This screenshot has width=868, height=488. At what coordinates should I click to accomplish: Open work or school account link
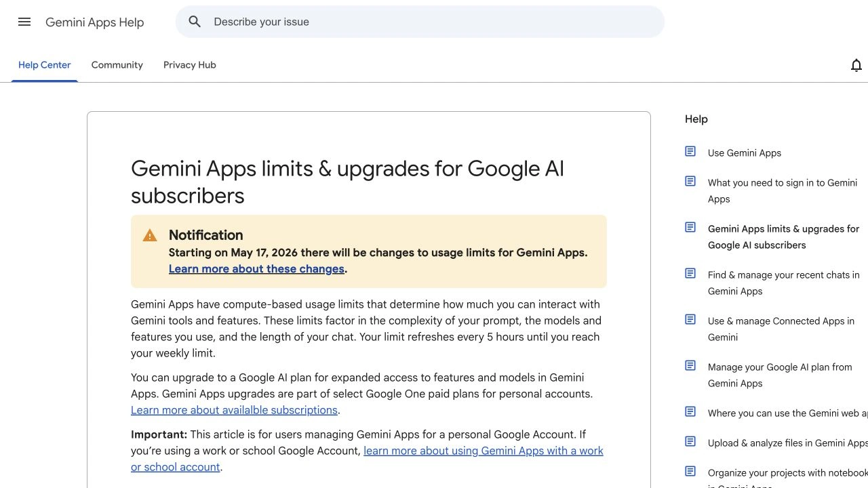coord(367,459)
